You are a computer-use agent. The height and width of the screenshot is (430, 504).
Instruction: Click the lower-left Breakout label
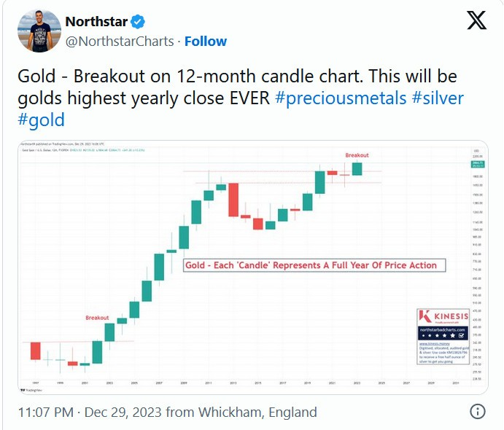pyautogui.click(x=97, y=318)
